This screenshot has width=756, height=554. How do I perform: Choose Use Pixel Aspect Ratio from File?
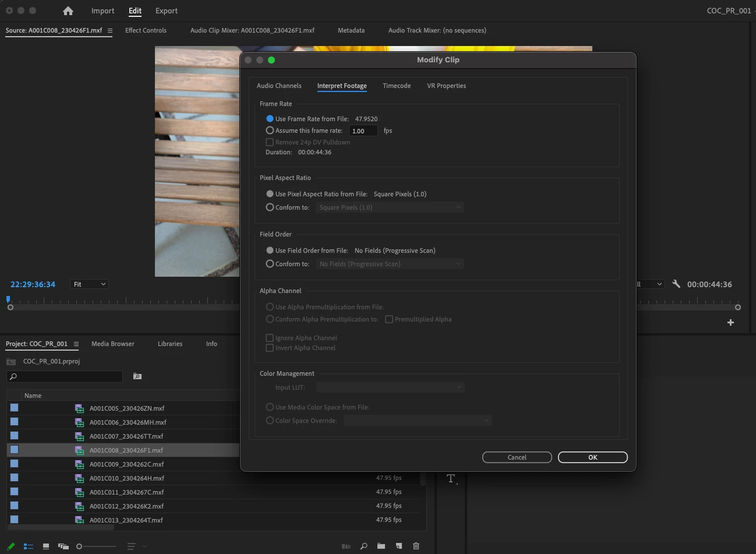coord(270,194)
